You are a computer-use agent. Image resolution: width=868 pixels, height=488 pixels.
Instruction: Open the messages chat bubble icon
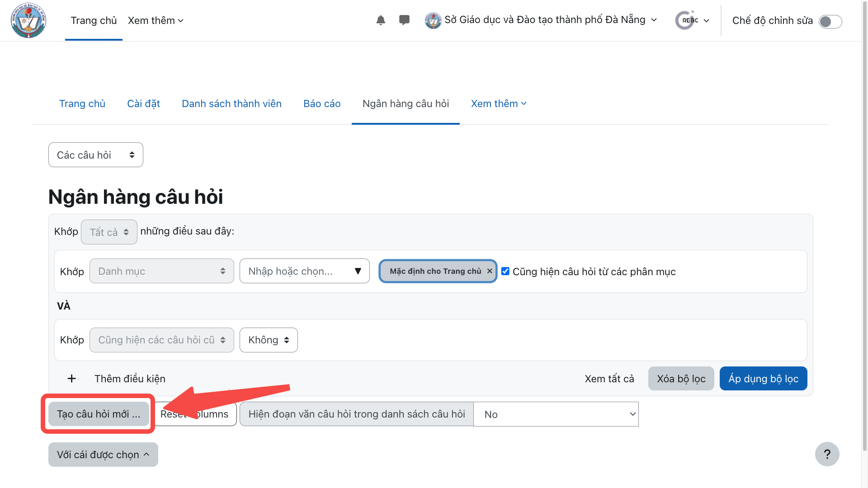click(404, 20)
